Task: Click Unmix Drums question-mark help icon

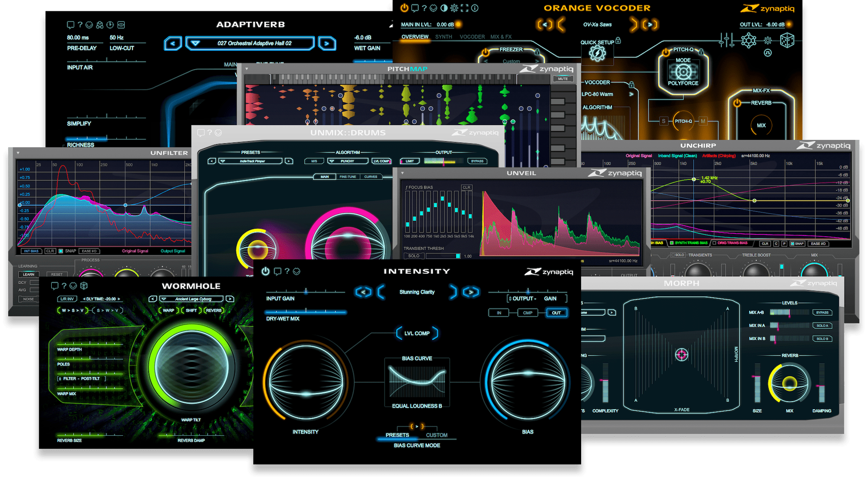Action: (210, 132)
